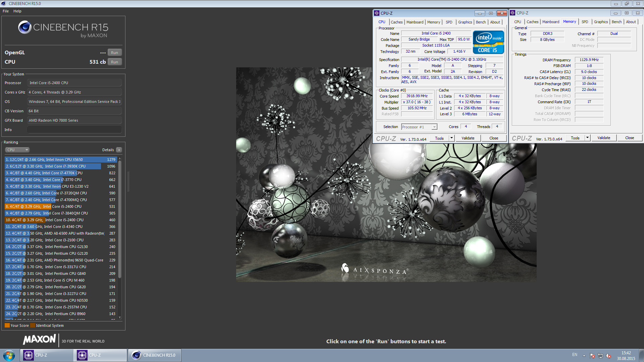Screen dimensions: 644x362
Task: Open the Windows Start button
Action: click(x=9, y=355)
